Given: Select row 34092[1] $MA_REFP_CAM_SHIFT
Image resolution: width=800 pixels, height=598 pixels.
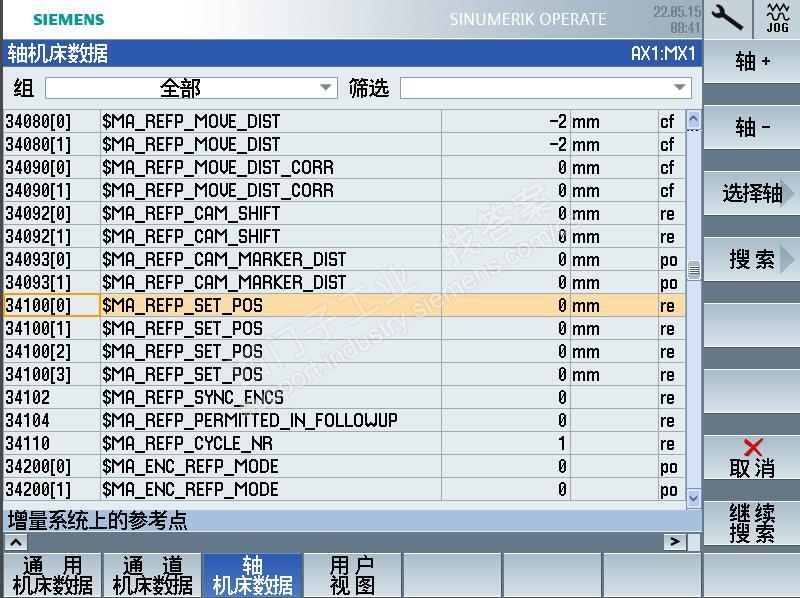Looking at the screenshot, I should point(344,236).
